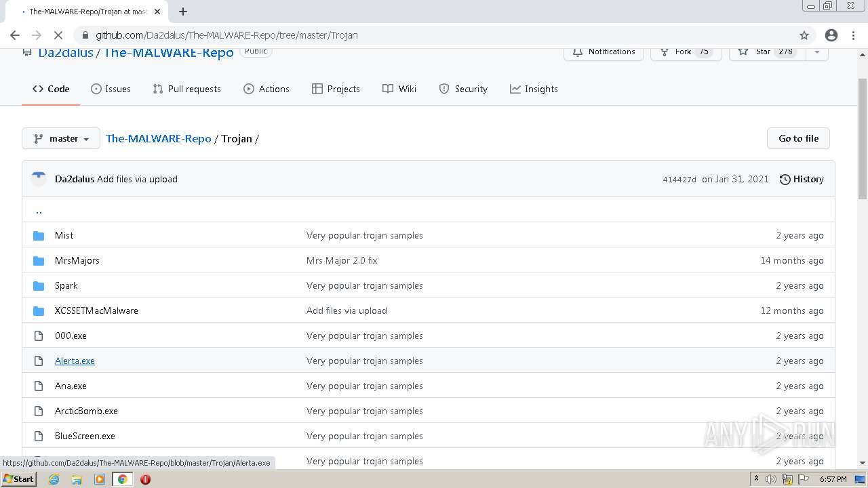This screenshot has height=488, width=868.
Task: Show hidden system tray icons
Action: tap(756, 479)
